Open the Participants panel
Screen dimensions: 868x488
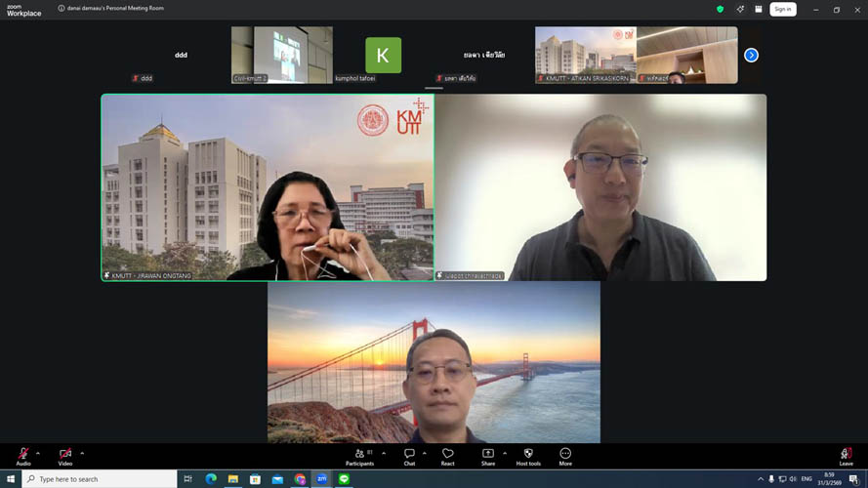(358, 456)
